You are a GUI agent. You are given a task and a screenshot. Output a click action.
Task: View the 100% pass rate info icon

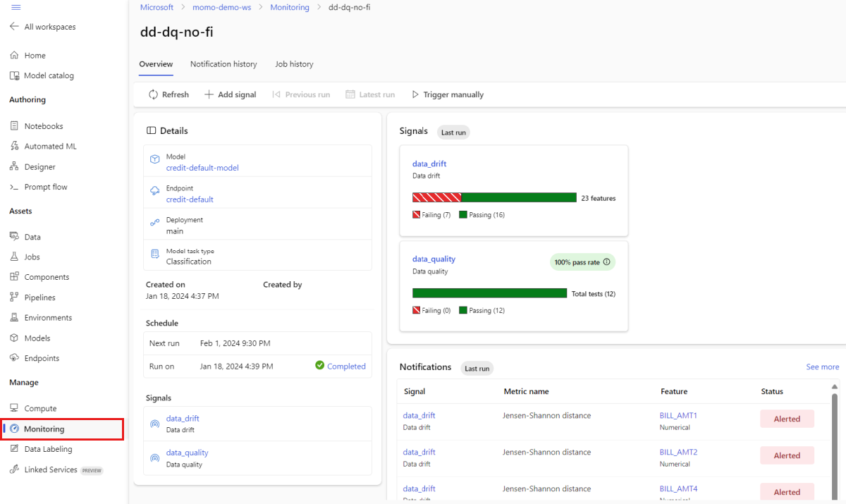pos(608,261)
